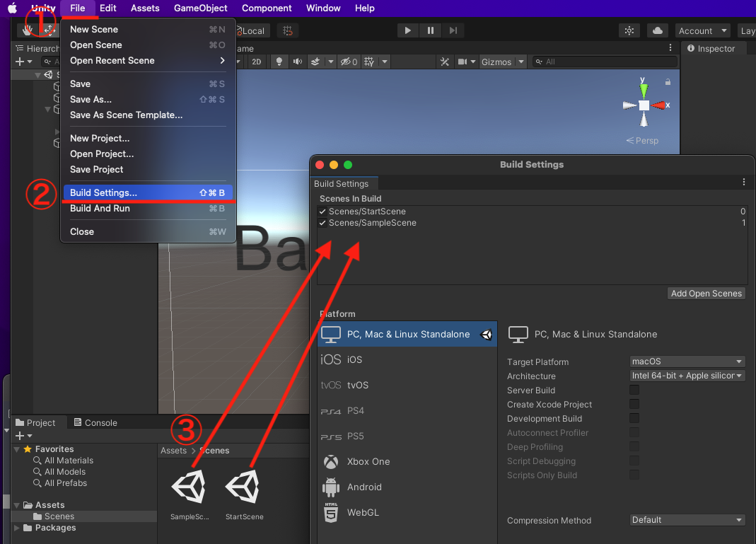Open Compression Method Default dropdown

[687, 520]
